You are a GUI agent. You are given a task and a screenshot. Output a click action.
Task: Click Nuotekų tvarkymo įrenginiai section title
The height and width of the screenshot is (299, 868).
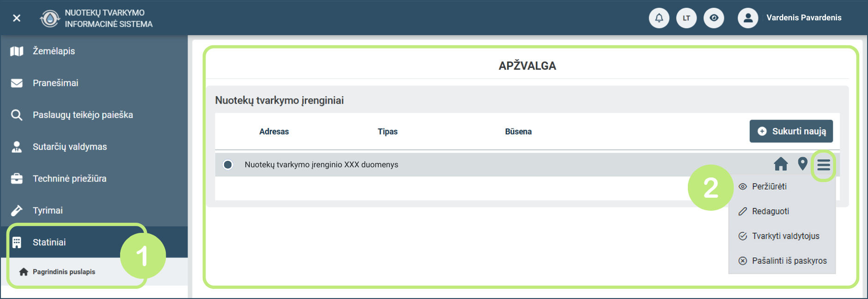tap(279, 100)
